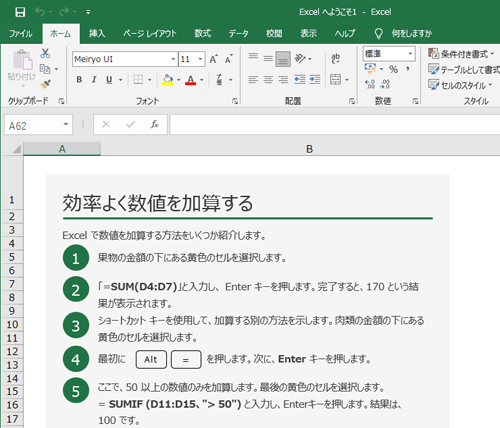Viewport: 500px width, 428px height.
Task: Open the underline style dropdown arrow
Action: point(120,80)
